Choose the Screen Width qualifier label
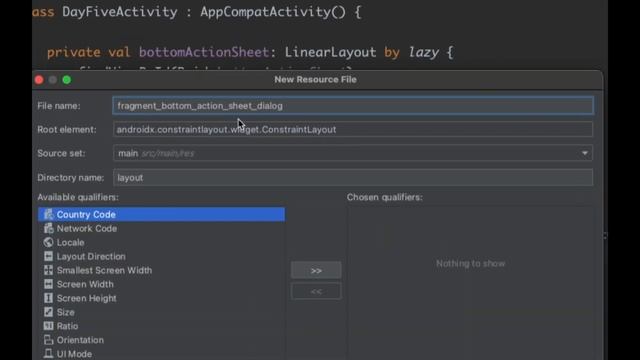Image resolution: width=640 pixels, height=360 pixels. coord(85,284)
